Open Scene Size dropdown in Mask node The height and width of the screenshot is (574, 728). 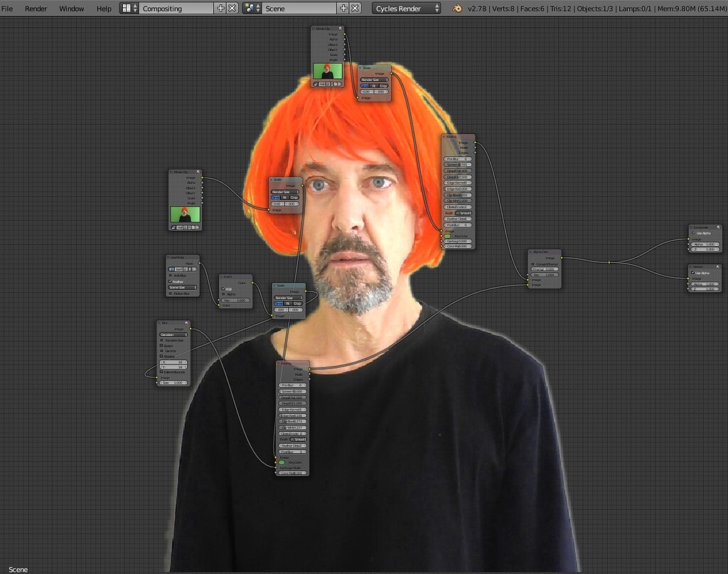pos(183,287)
